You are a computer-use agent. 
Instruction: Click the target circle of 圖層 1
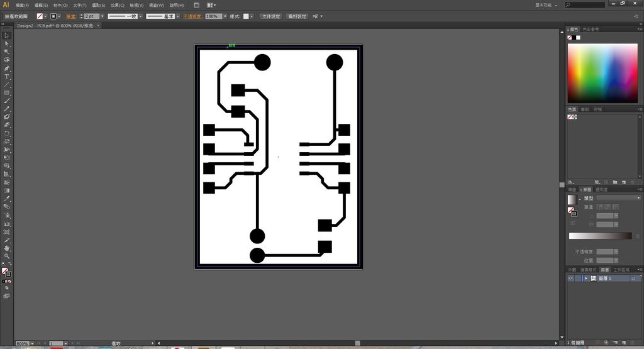click(x=633, y=279)
